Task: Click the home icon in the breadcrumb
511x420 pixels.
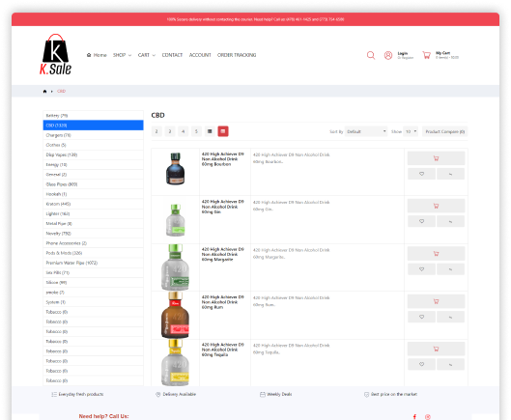Action: click(x=44, y=91)
